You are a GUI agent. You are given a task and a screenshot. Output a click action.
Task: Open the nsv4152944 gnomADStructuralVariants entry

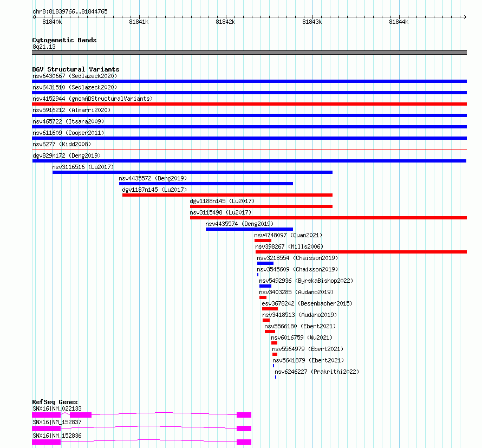point(93,99)
